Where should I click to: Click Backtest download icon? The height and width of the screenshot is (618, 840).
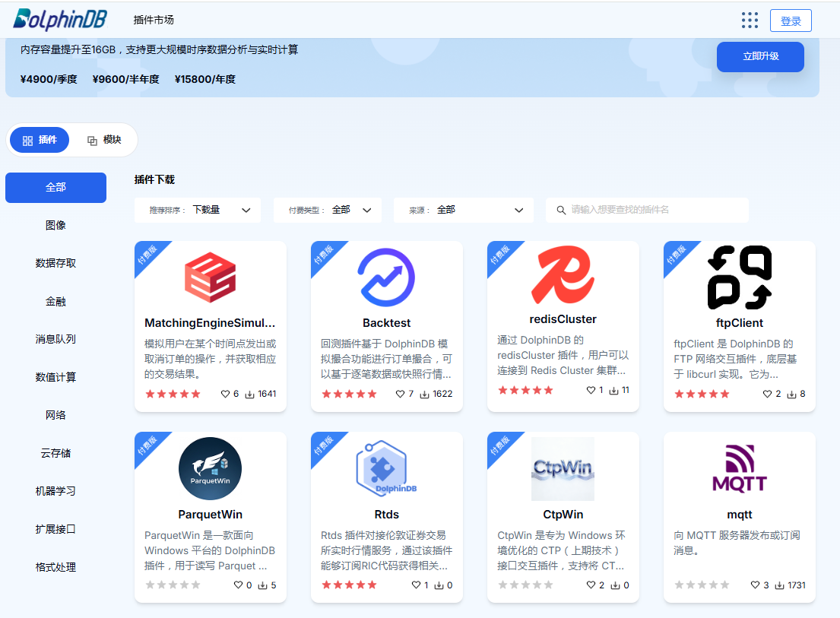click(x=424, y=395)
